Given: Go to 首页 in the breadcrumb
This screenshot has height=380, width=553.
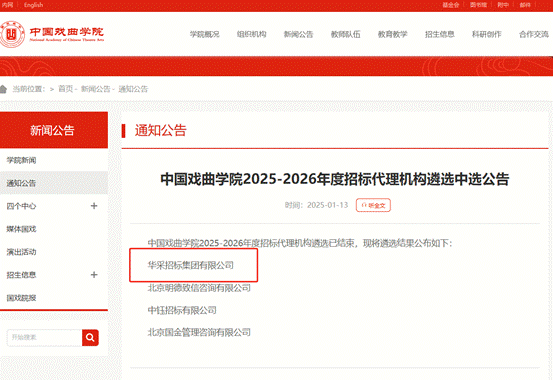Looking at the screenshot, I should (65, 89).
